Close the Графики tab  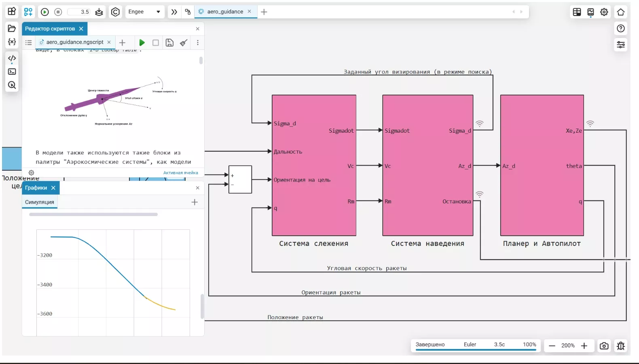[53, 188]
